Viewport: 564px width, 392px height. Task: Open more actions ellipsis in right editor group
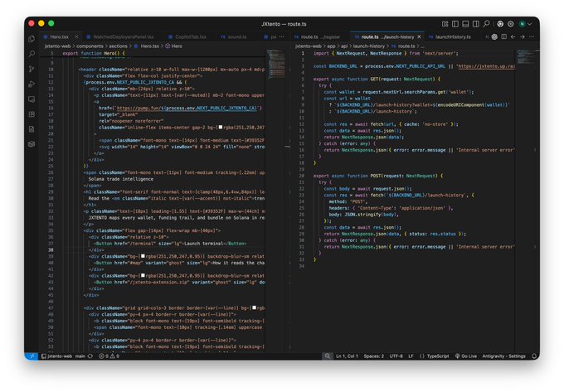tap(532, 36)
